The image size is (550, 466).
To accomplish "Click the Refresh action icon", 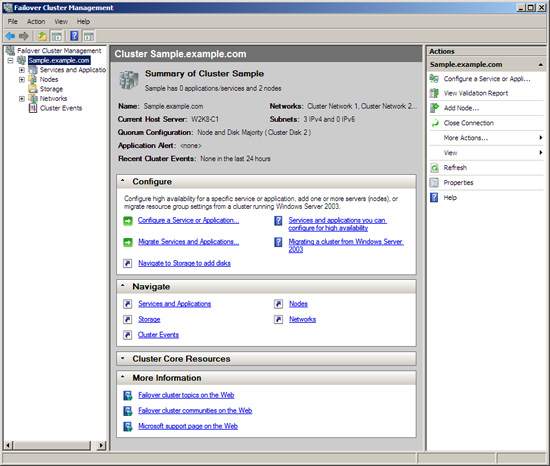I will [x=434, y=168].
